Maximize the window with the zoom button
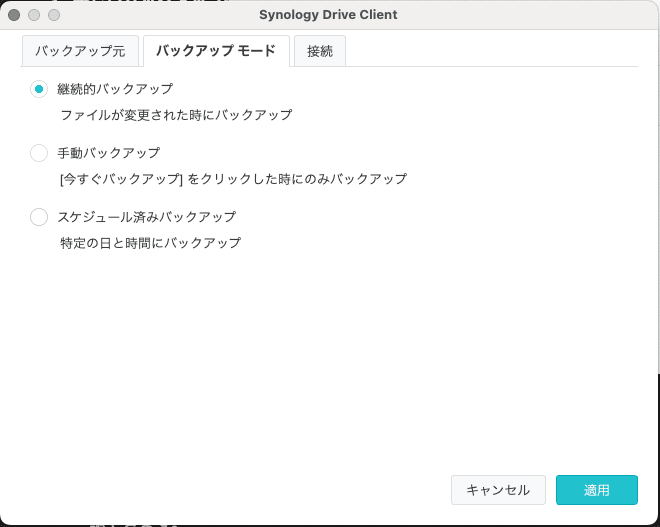This screenshot has width=660, height=527. click(54, 15)
